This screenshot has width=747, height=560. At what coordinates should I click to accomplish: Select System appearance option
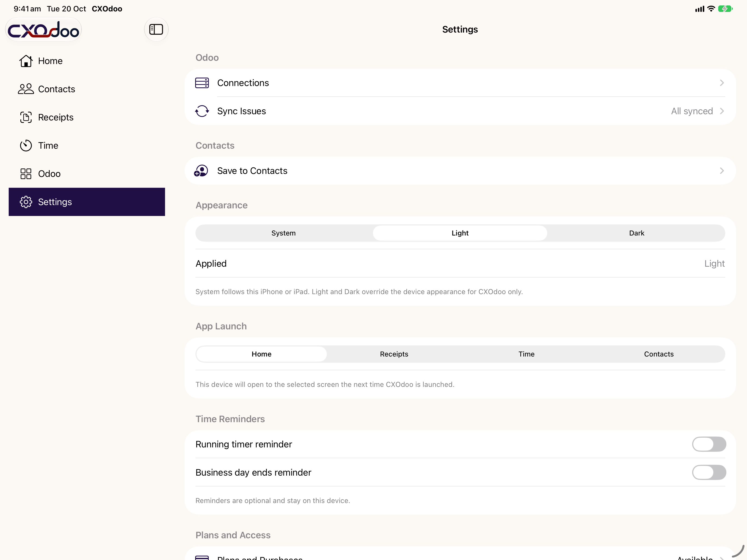pyautogui.click(x=284, y=233)
